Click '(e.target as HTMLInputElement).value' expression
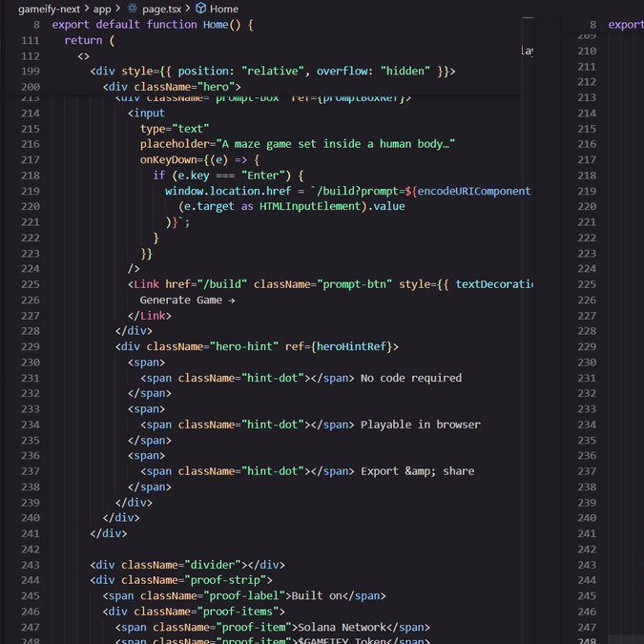 292,207
